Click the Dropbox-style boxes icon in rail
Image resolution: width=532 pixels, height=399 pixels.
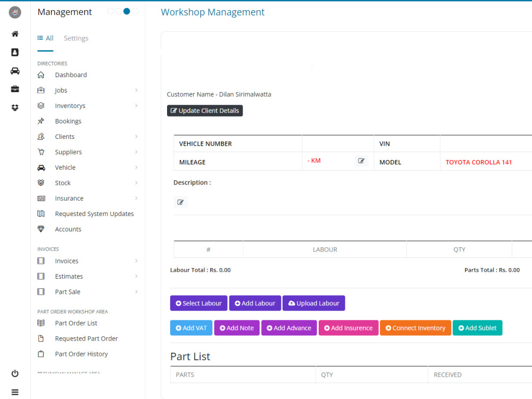pos(15,107)
